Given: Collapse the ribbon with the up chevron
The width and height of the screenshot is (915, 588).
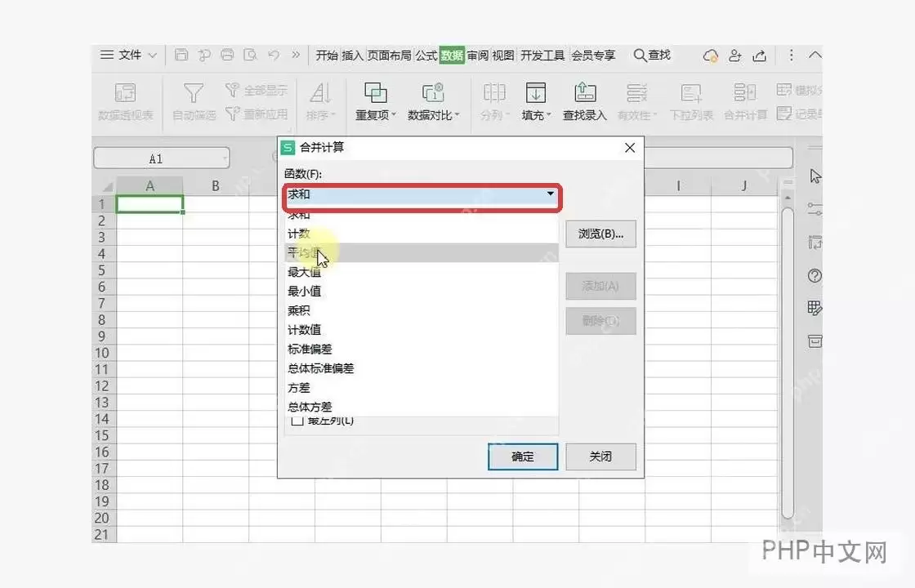Looking at the screenshot, I should tap(815, 55).
